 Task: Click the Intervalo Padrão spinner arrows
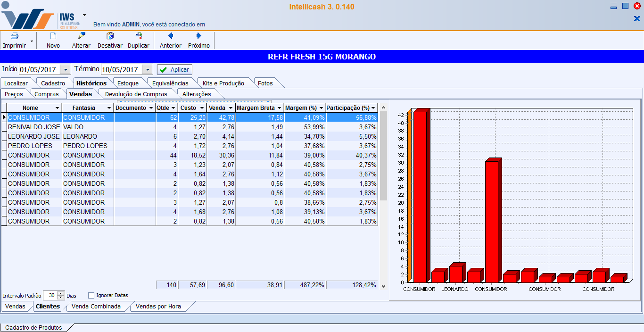click(60, 296)
